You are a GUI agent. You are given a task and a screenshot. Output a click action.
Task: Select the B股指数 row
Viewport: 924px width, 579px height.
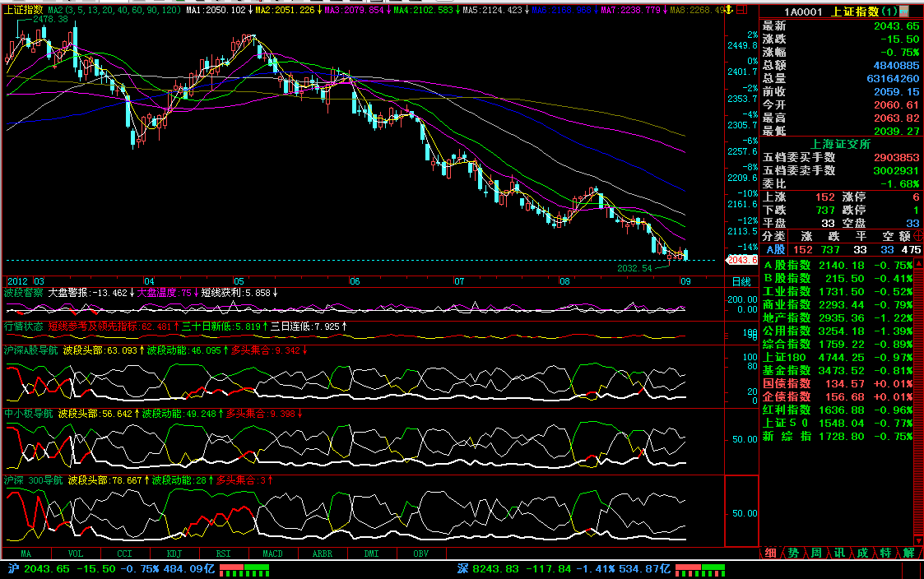[x=838, y=278]
